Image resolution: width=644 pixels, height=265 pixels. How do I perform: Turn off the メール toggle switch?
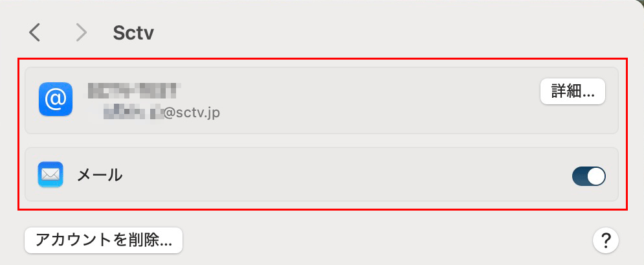coord(588,176)
